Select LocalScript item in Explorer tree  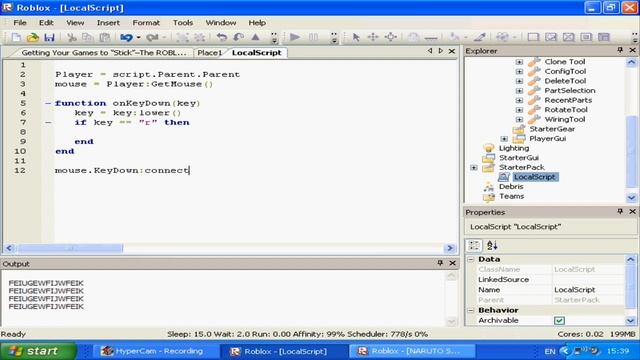pos(534,177)
